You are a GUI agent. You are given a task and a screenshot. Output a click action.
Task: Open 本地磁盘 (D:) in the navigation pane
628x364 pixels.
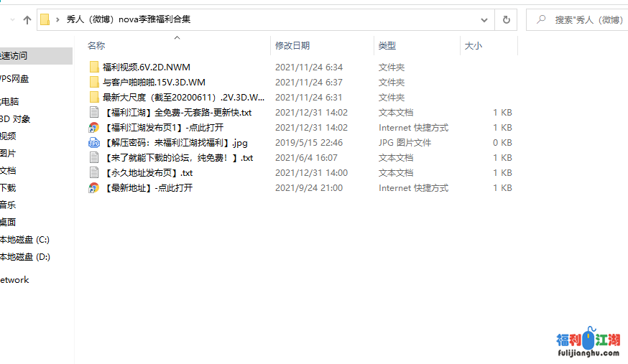(24, 256)
